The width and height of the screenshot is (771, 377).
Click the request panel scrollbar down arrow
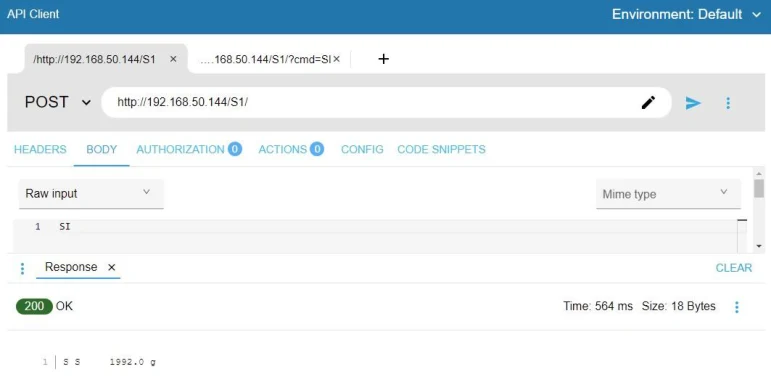759,246
